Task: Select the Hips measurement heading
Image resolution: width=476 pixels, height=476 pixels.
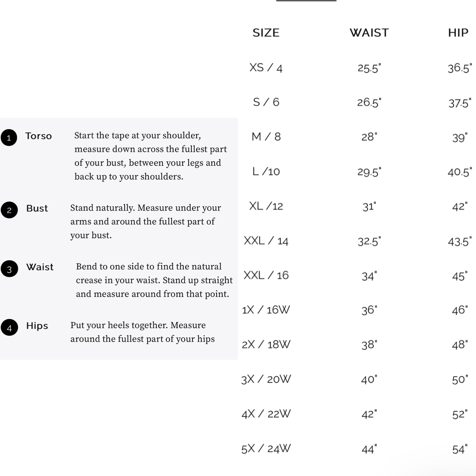Action: [37, 326]
